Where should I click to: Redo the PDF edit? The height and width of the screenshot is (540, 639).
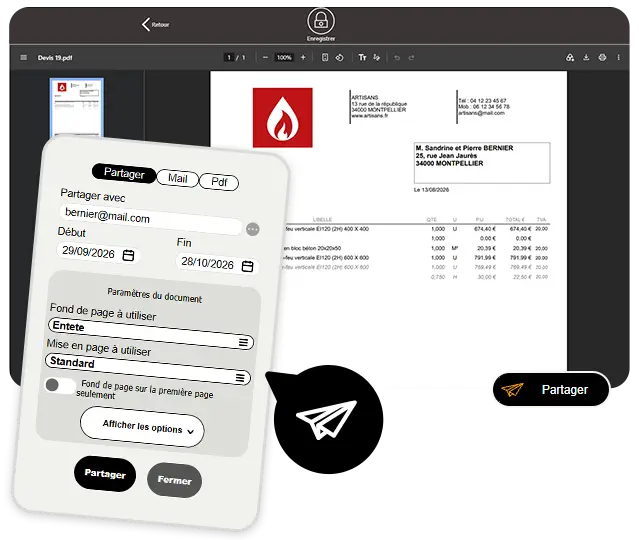click(411, 57)
